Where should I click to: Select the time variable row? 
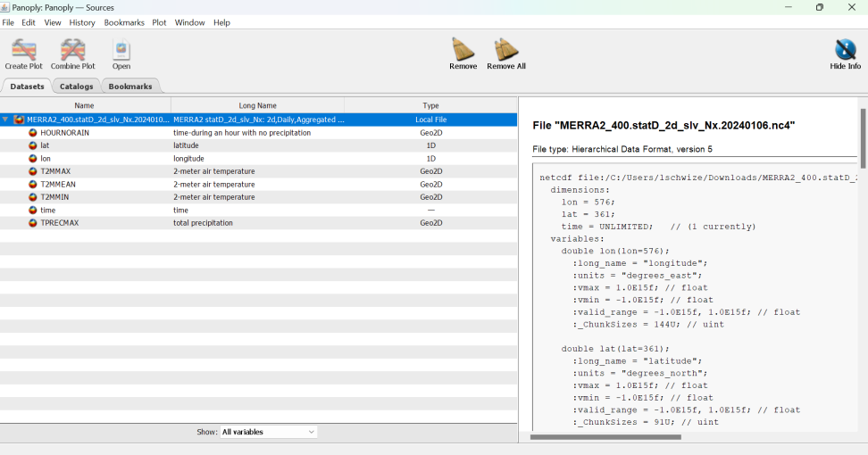258,210
